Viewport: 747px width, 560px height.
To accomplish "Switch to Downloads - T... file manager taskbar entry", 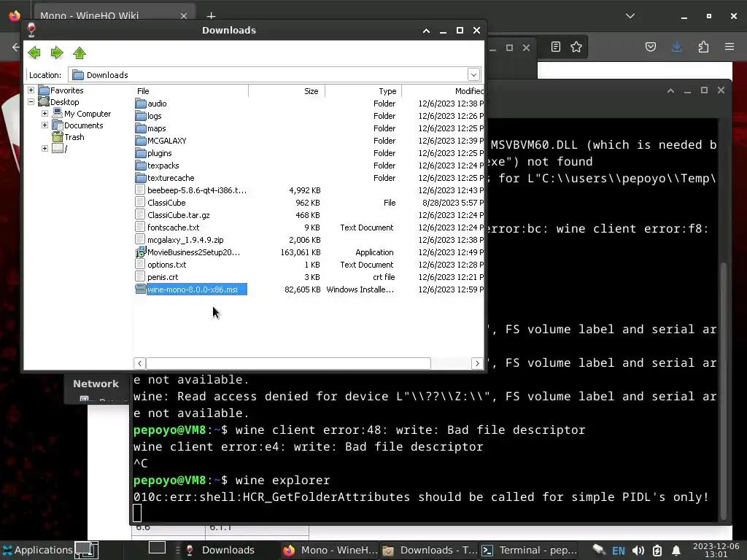I will click(x=430, y=550).
